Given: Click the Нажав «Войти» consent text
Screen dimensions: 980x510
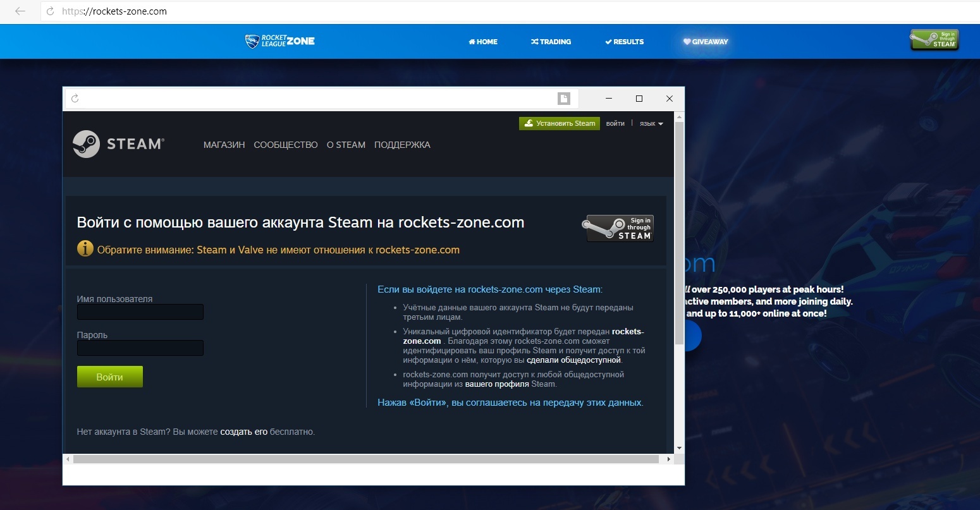Looking at the screenshot, I should tap(510, 403).
